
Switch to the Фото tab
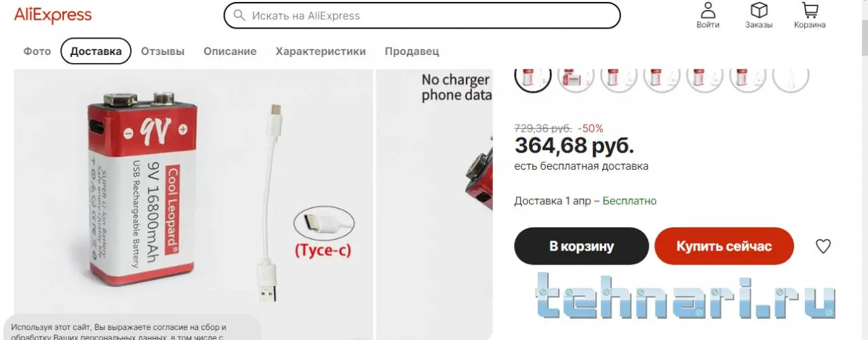click(37, 51)
